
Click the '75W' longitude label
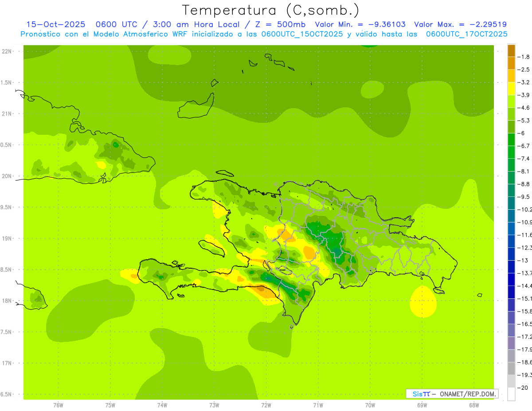coord(110,405)
